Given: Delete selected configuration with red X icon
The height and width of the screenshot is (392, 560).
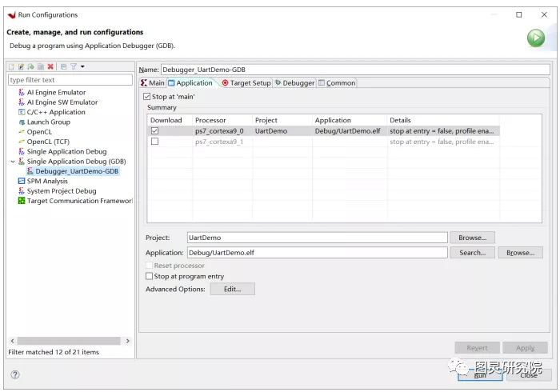Looking at the screenshot, I should coord(50,66).
